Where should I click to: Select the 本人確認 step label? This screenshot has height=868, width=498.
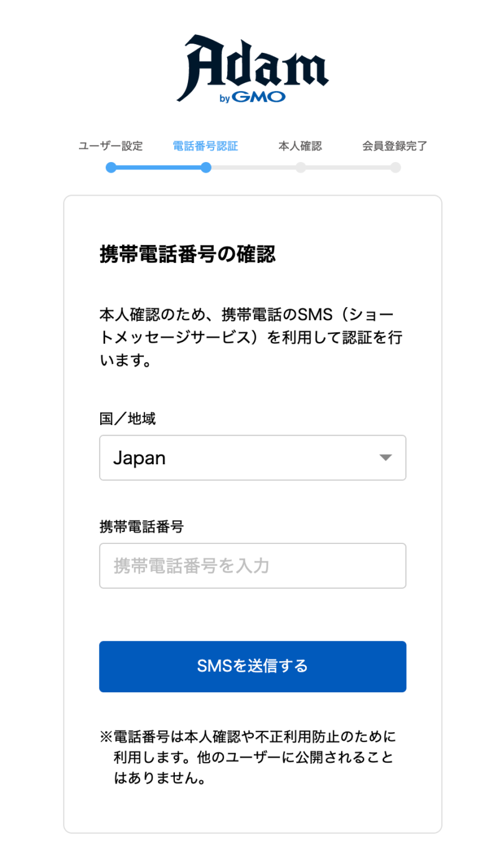click(x=300, y=146)
